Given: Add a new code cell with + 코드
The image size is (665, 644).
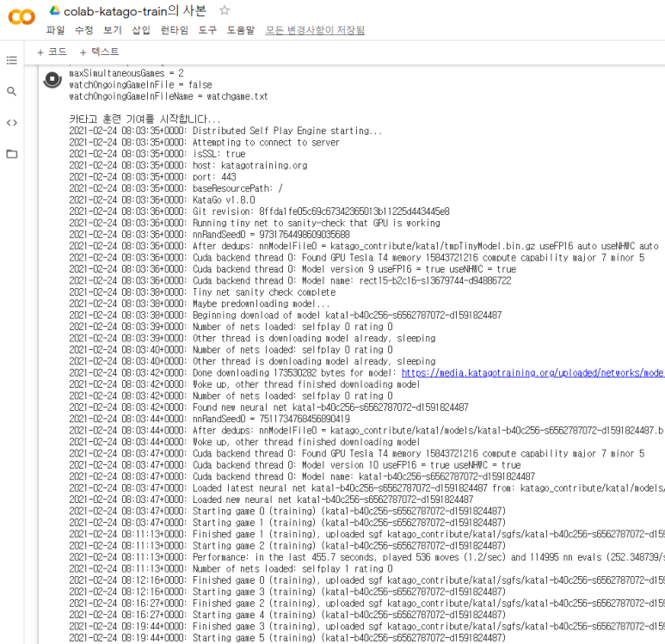Looking at the screenshot, I should (x=52, y=52).
